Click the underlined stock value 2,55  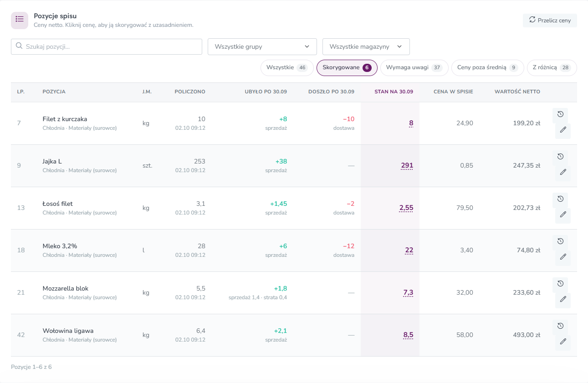tap(406, 208)
